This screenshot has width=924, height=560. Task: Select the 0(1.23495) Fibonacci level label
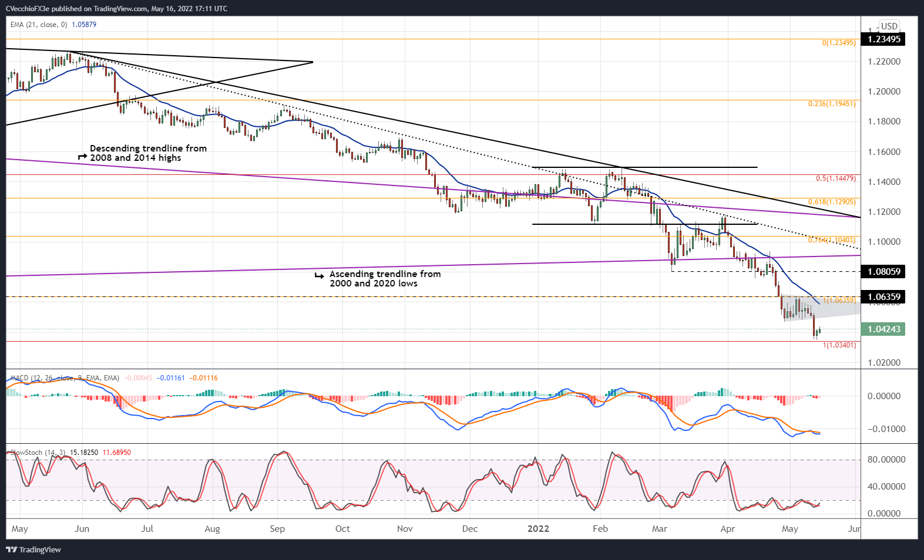tap(839, 43)
